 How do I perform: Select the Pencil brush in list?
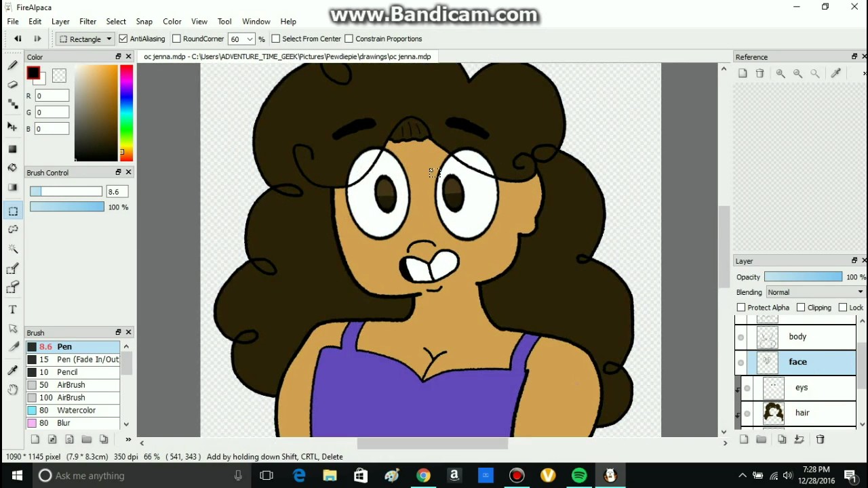point(73,372)
